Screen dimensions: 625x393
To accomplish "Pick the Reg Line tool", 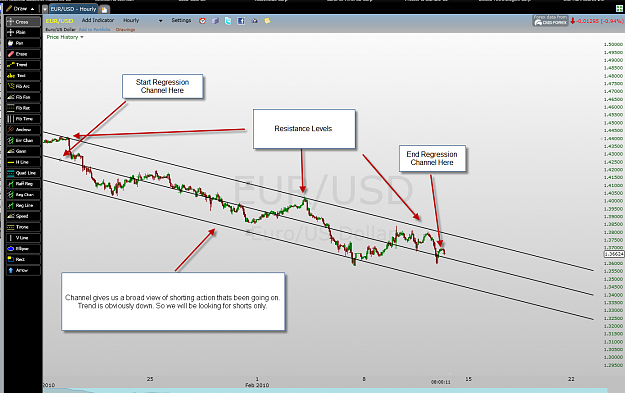I will (x=23, y=205).
